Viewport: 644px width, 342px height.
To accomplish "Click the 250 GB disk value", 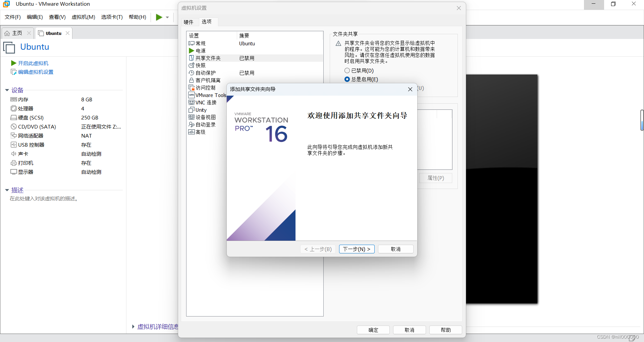I will 90,117.
